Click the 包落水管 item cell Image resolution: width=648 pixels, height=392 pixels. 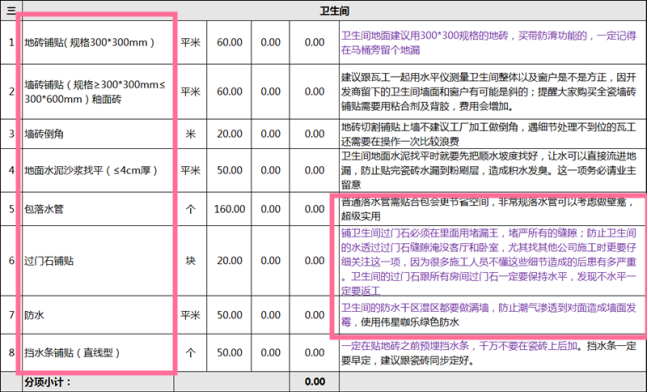point(98,209)
